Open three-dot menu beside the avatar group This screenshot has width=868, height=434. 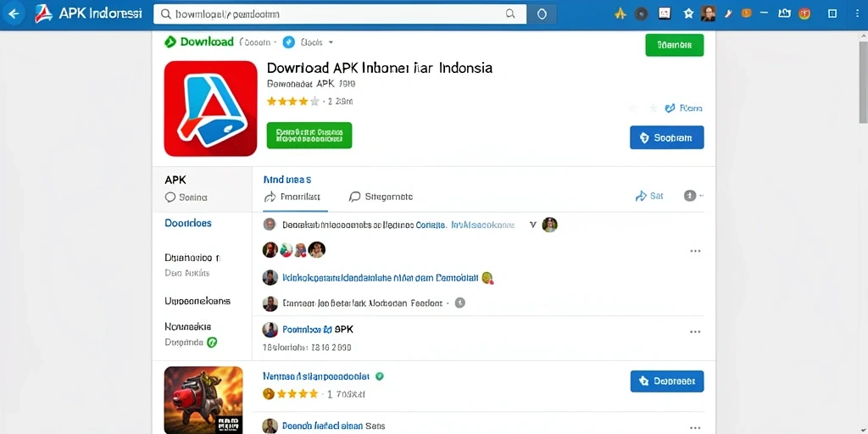tap(695, 251)
